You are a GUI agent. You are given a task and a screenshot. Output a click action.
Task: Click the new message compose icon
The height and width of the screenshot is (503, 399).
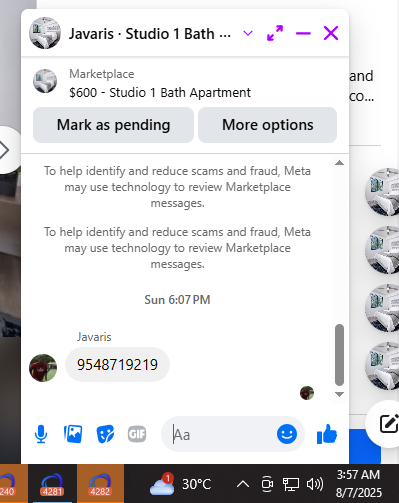389,423
